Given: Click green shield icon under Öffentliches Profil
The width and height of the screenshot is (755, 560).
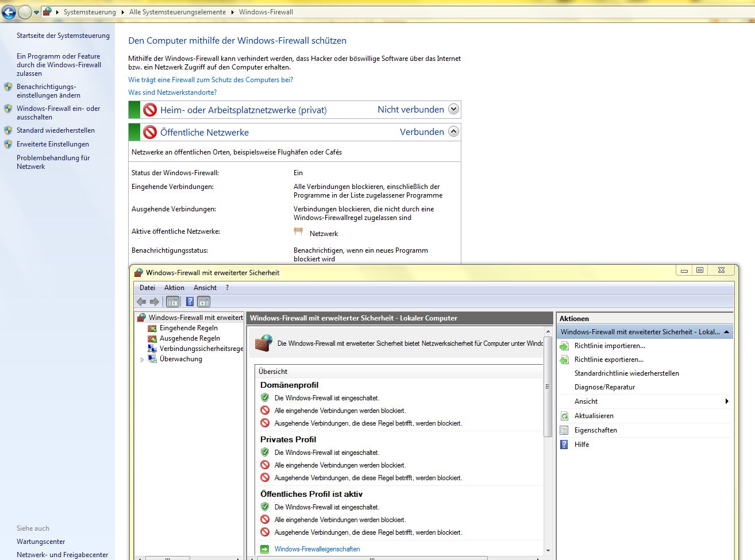Looking at the screenshot, I should point(265,507).
